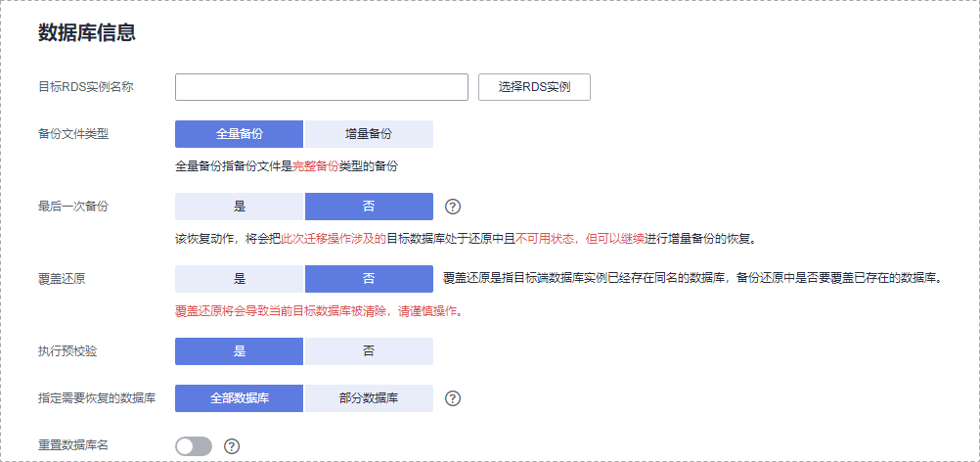Image resolution: width=980 pixels, height=462 pixels.
Task: Focus the 目标RDS实例名称 input field
Action: click(x=322, y=87)
